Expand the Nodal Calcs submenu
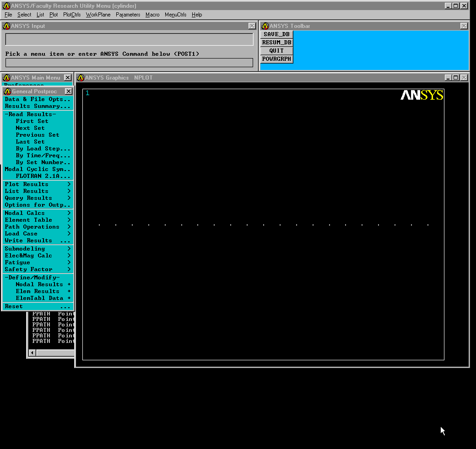The image size is (476, 449). [x=38, y=213]
